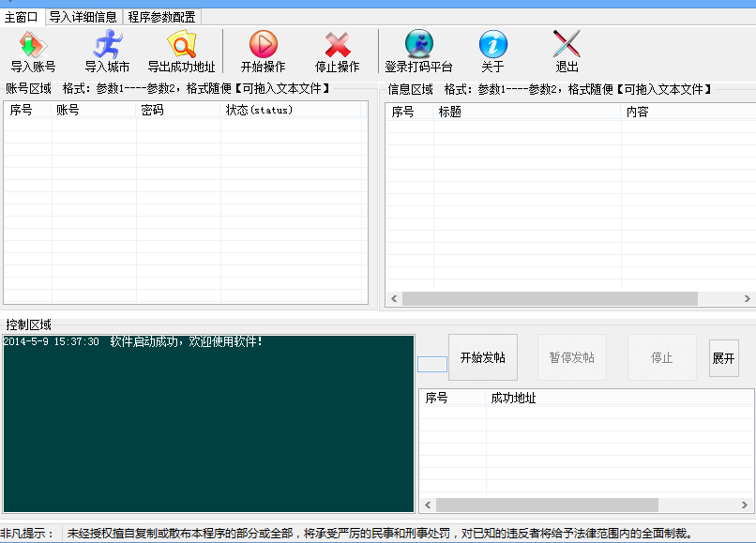Click 内容 column header in info list
The width and height of the screenshot is (756, 543).
[688, 112]
